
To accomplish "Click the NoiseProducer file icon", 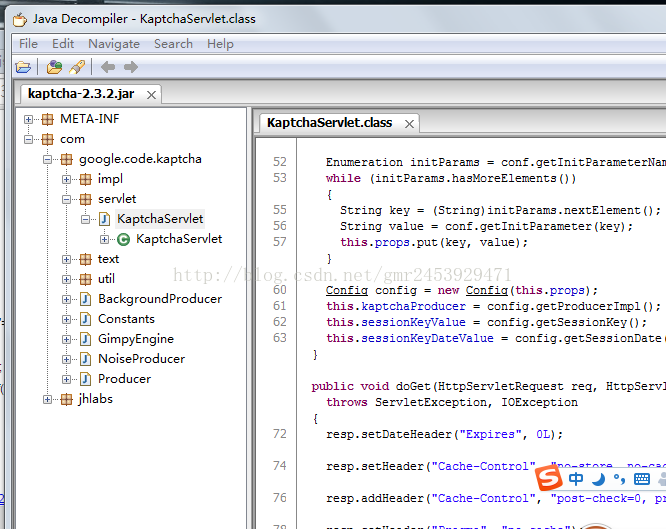I will [85, 359].
